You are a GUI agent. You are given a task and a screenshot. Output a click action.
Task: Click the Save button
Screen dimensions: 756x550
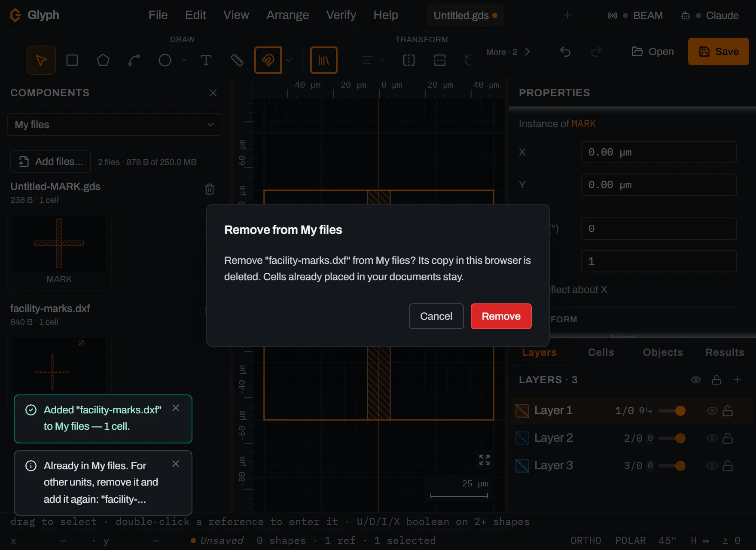[x=719, y=52]
